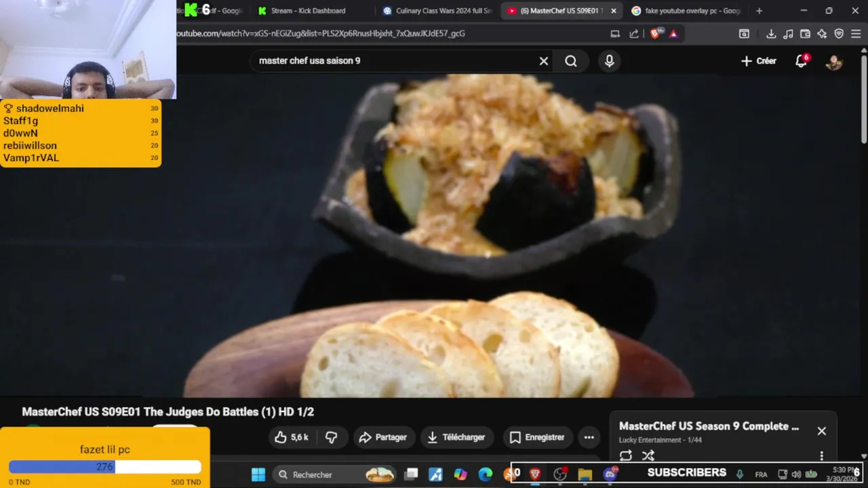Click the FRA language indicator

(762, 474)
